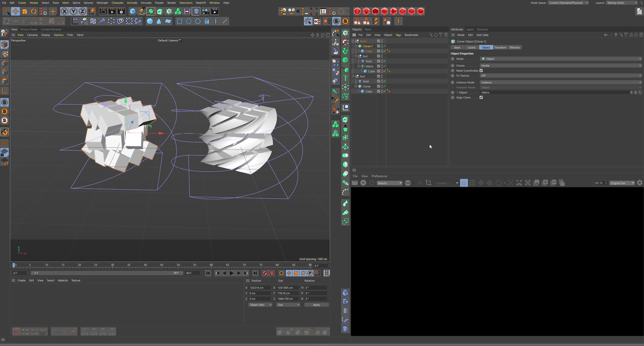Send render to Picture Viewer (PV icon)
This screenshot has width=644, height=346.
(553, 183)
